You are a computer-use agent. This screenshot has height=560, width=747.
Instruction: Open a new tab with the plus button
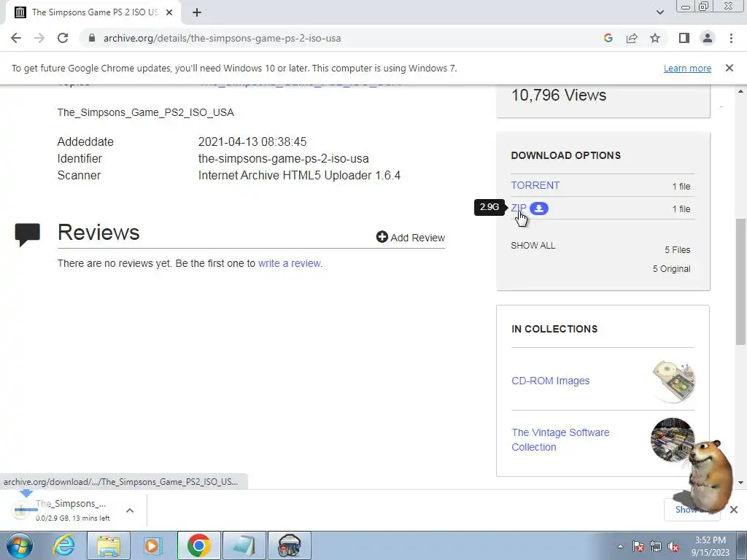(197, 12)
